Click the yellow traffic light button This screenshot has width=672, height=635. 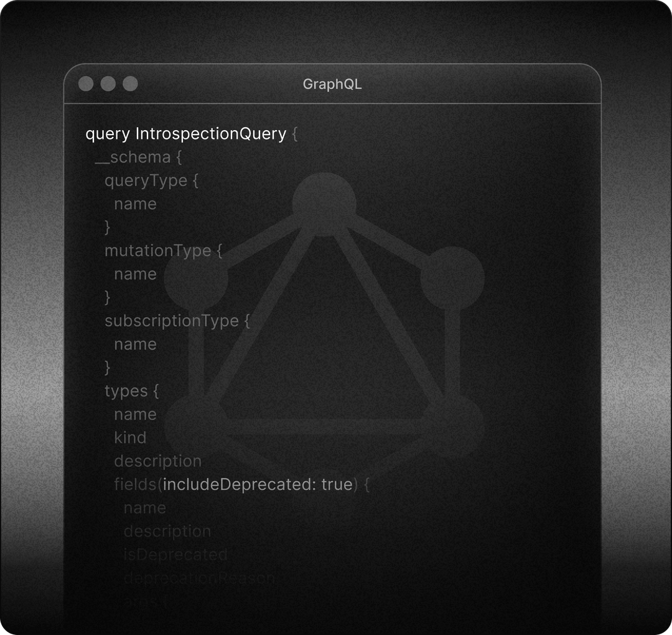coord(107,83)
